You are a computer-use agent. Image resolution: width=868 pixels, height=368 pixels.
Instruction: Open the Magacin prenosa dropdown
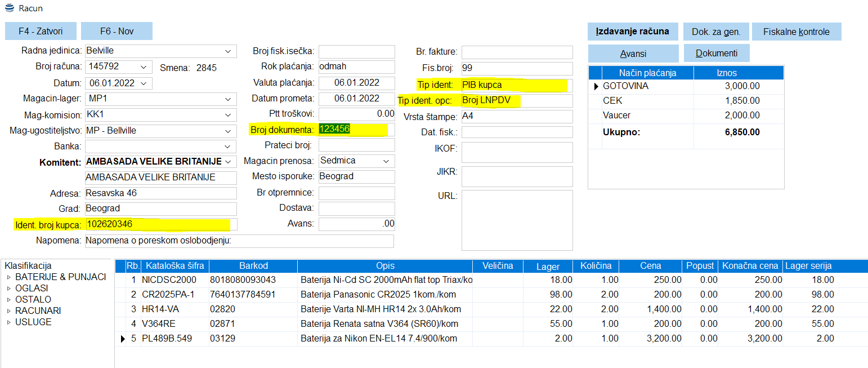[x=386, y=161]
